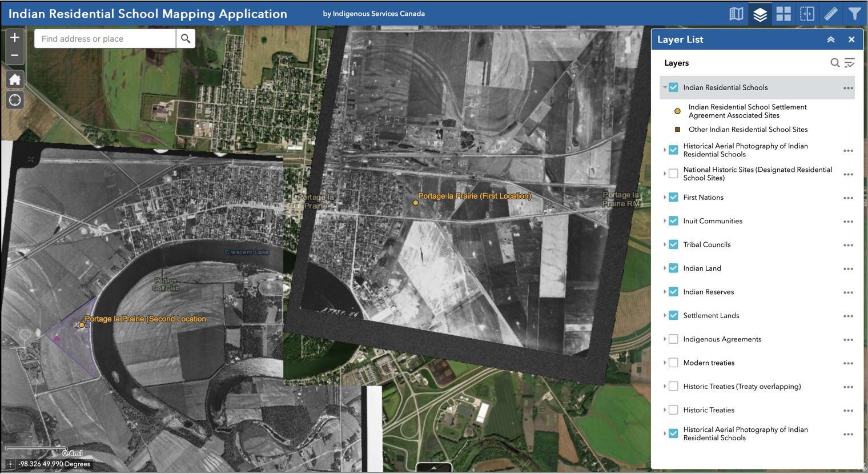868x474 pixels.
Task: Open the Basemap Gallery widget
Action: tap(737, 14)
